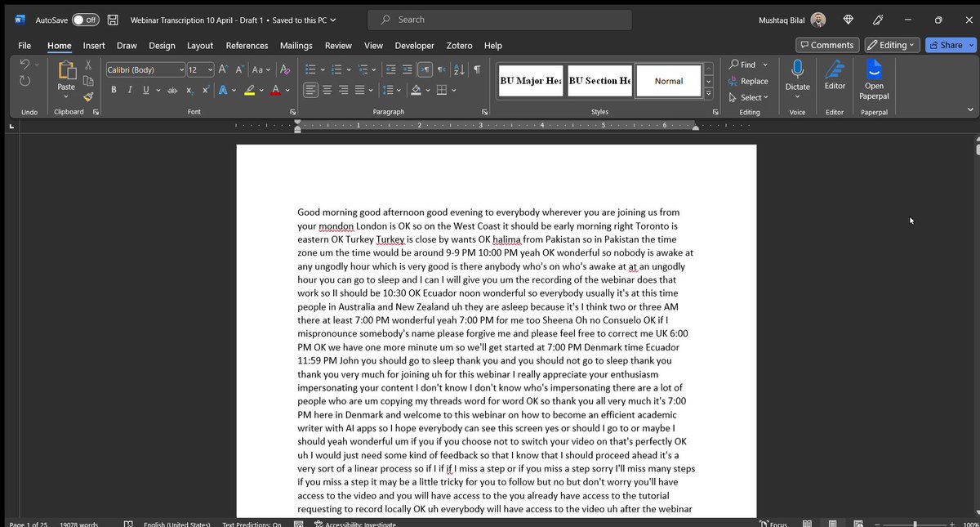Expand the Styles gallery more arrow

(709, 95)
